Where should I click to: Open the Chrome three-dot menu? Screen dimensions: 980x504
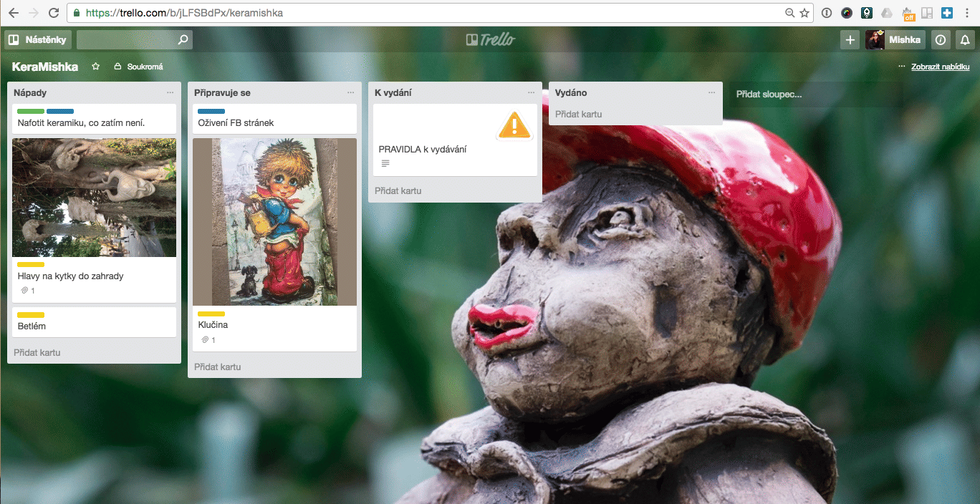(x=967, y=13)
